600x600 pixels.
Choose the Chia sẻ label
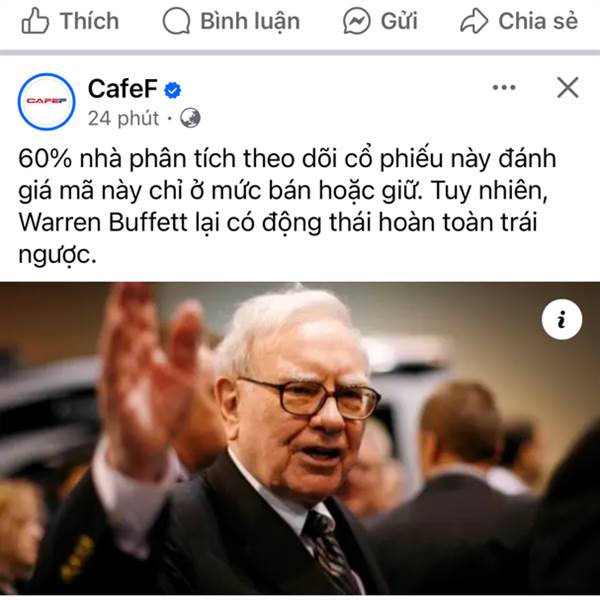[538, 21]
